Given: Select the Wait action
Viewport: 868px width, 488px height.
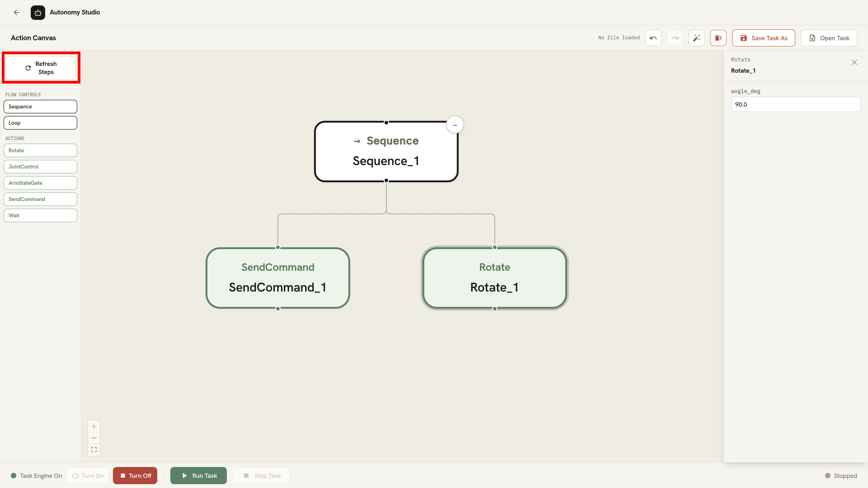Looking at the screenshot, I should pos(40,215).
